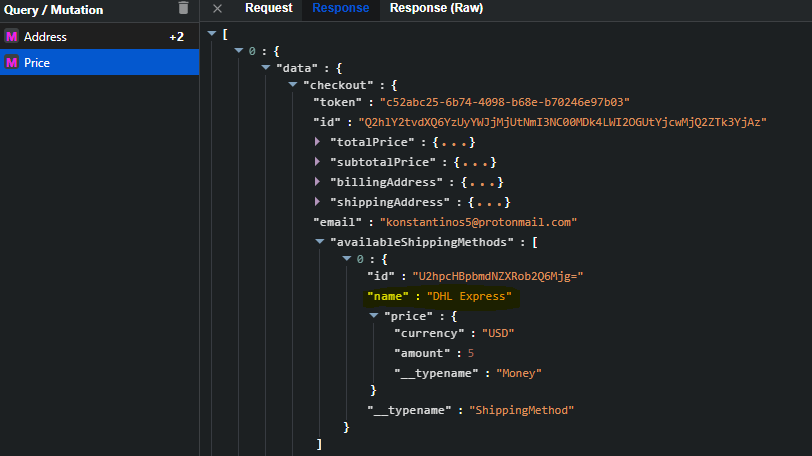Clear queries with the trash icon
812x456 pixels.
click(183, 8)
